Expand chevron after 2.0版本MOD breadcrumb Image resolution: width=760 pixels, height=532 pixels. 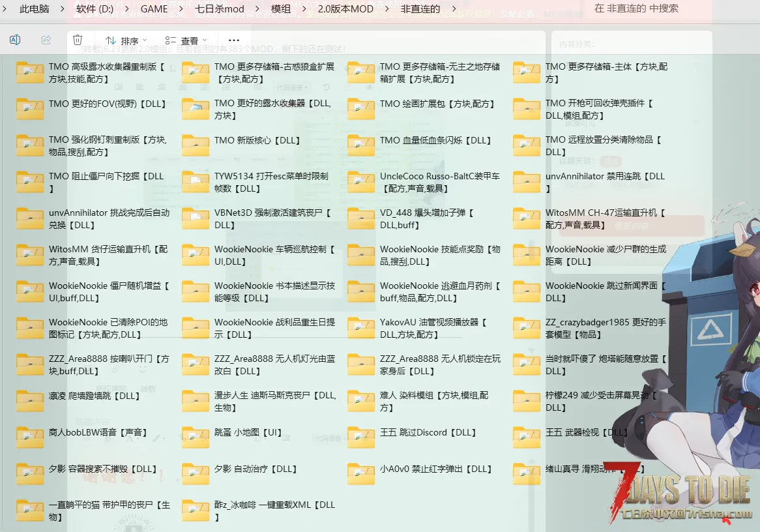coord(387,8)
